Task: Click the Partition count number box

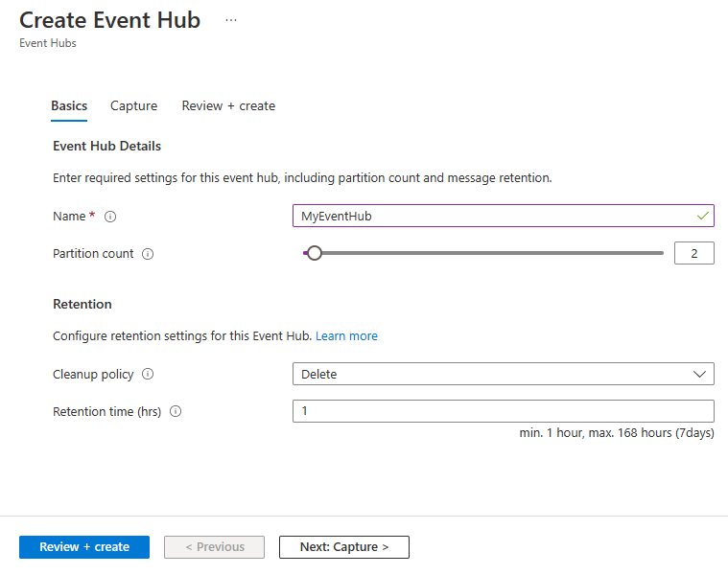Action: tap(693, 253)
